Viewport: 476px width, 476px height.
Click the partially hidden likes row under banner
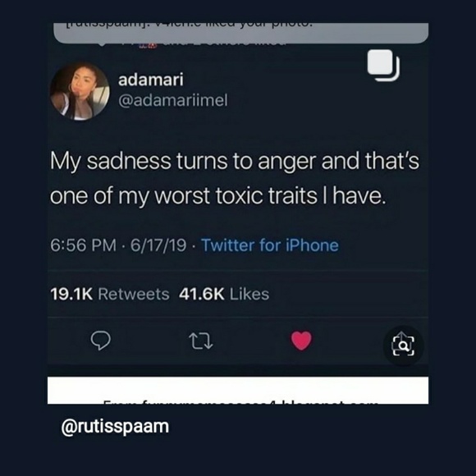tap(195, 45)
